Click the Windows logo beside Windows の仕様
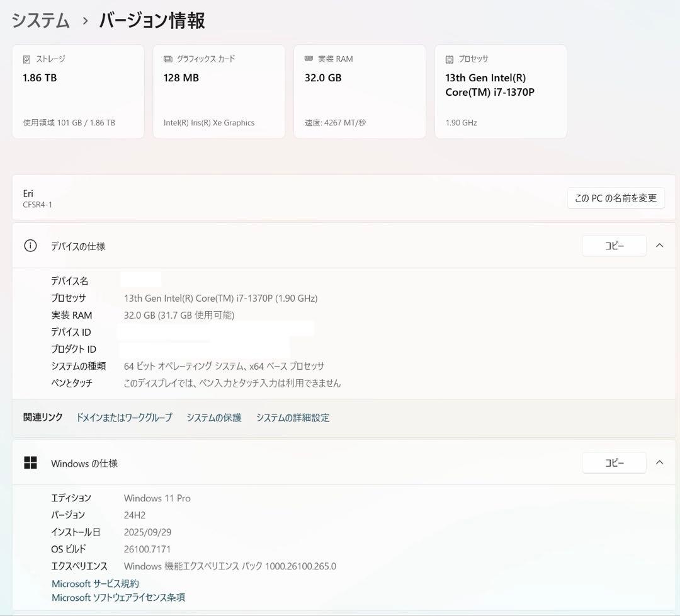This screenshot has height=616, width=680. [30, 462]
